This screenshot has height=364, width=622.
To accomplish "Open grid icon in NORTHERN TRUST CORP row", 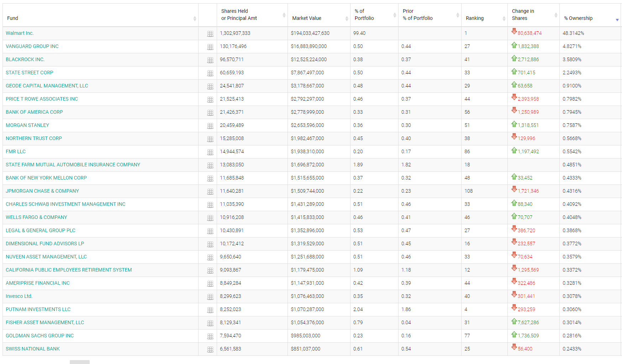I will [x=210, y=139].
